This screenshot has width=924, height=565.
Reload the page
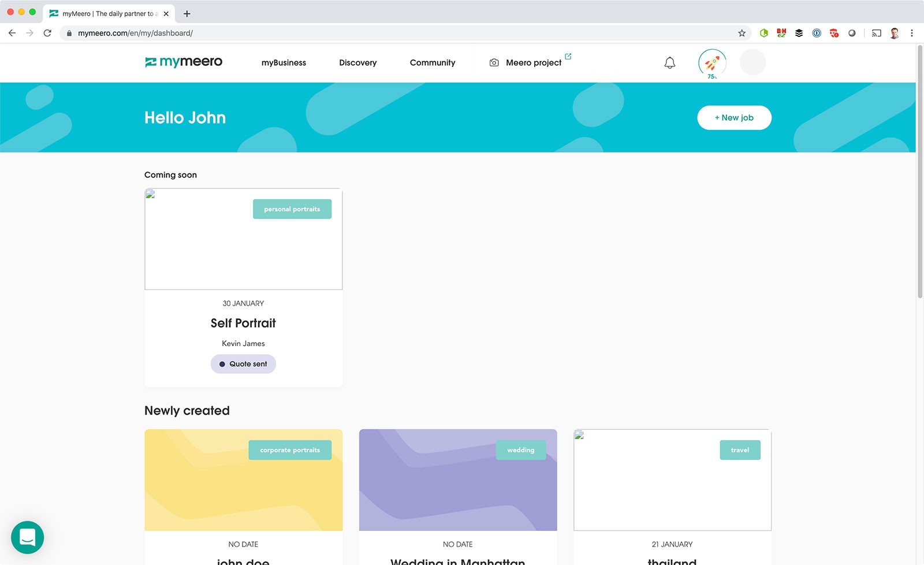pyautogui.click(x=47, y=33)
